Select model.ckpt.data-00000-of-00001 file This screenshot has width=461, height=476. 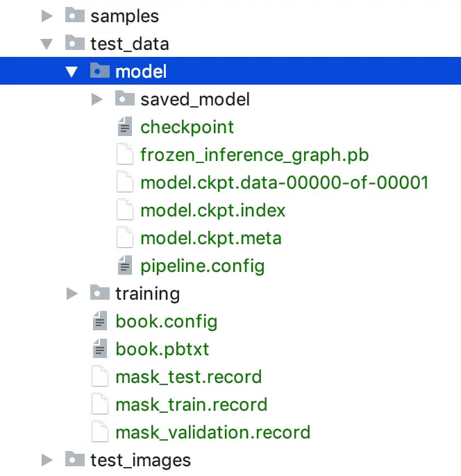click(x=284, y=182)
